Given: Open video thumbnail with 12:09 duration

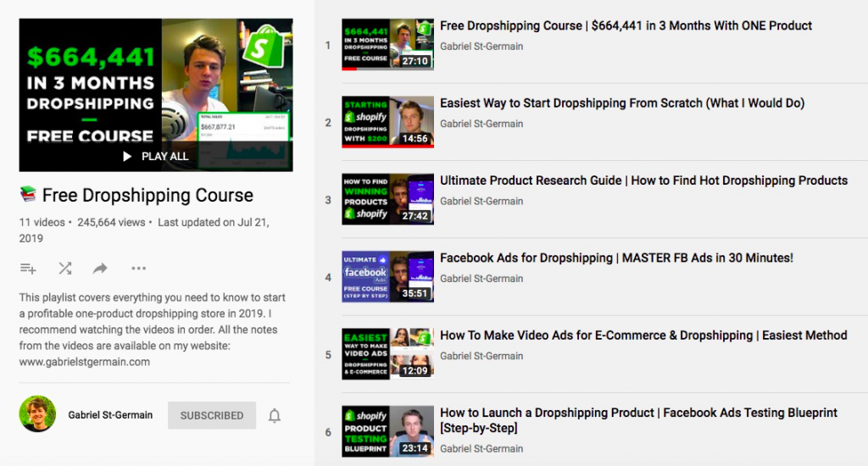Looking at the screenshot, I should click(387, 354).
